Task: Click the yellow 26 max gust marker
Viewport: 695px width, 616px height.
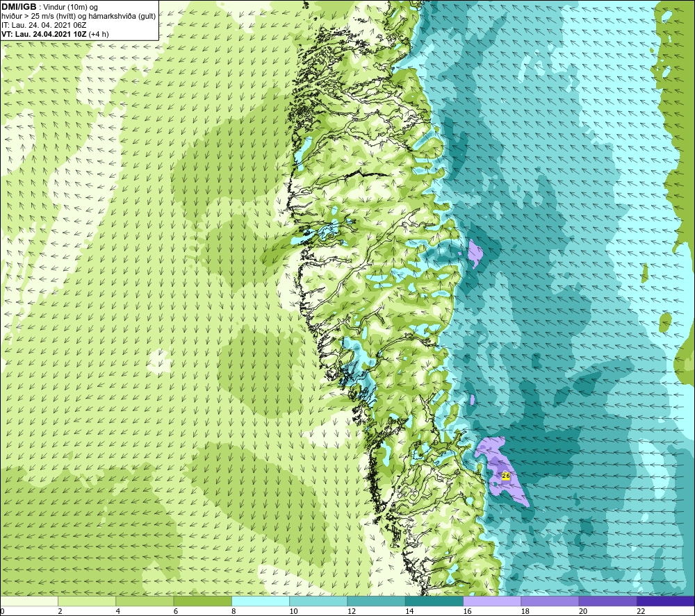Action: [x=506, y=476]
